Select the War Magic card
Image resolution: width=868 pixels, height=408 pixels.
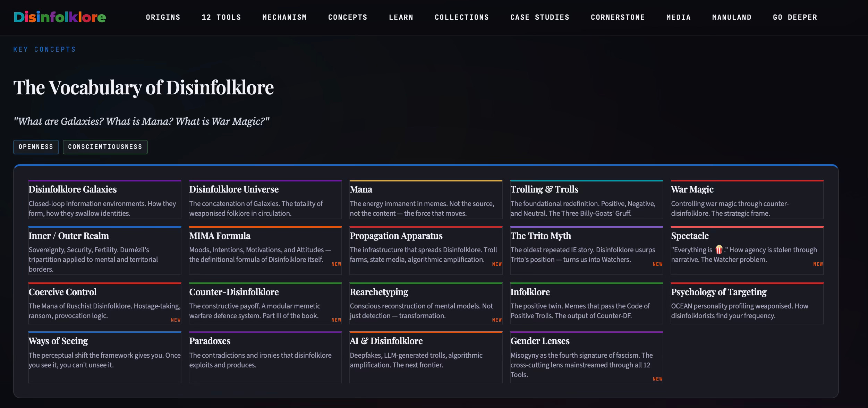747,199
